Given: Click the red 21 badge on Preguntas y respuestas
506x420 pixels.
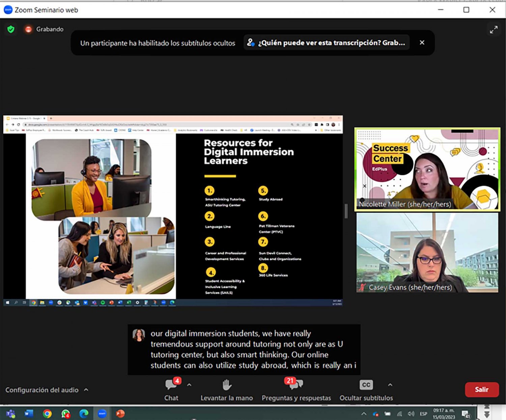Looking at the screenshot, I should click(x=290, y=381).
